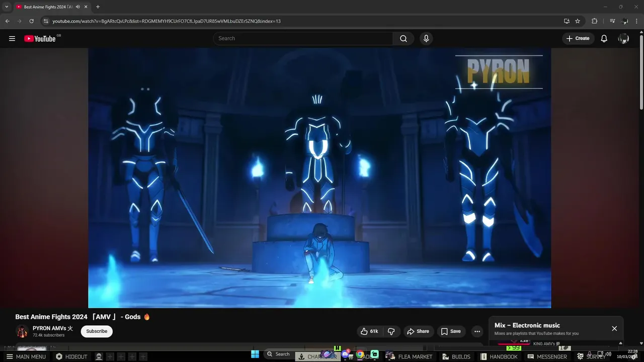The image size is (644, 362).
Task: Go to the YouTube home logo
Action: (40, 38)
